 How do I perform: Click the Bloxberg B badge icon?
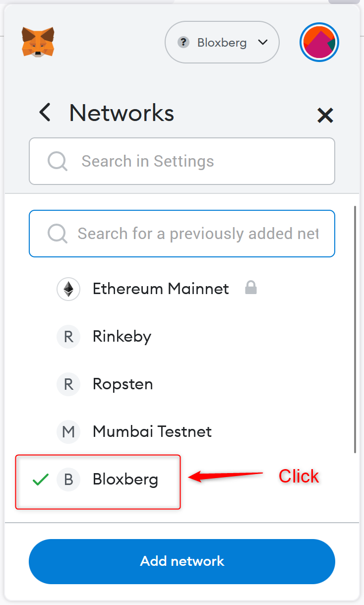pyautogui.click(x=68, y=480)
